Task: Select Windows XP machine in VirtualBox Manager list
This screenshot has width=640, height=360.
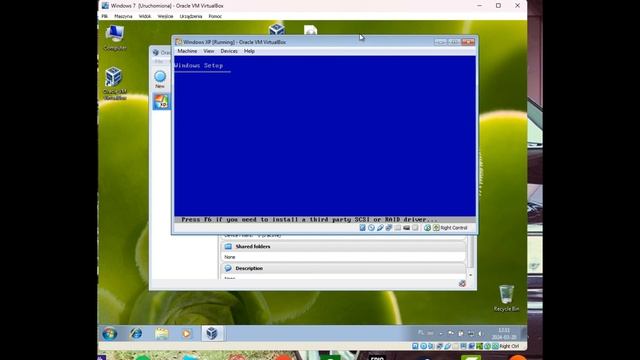Action: (x=161, y=101)
